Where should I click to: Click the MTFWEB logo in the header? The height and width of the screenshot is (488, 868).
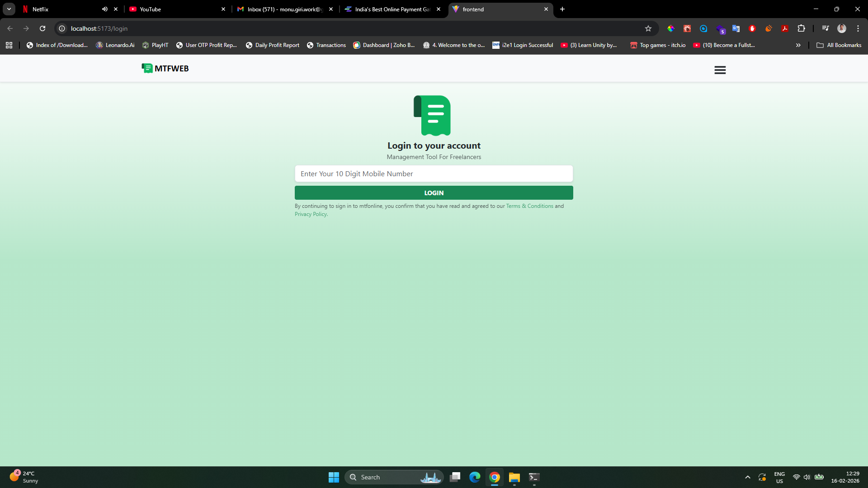165,68
